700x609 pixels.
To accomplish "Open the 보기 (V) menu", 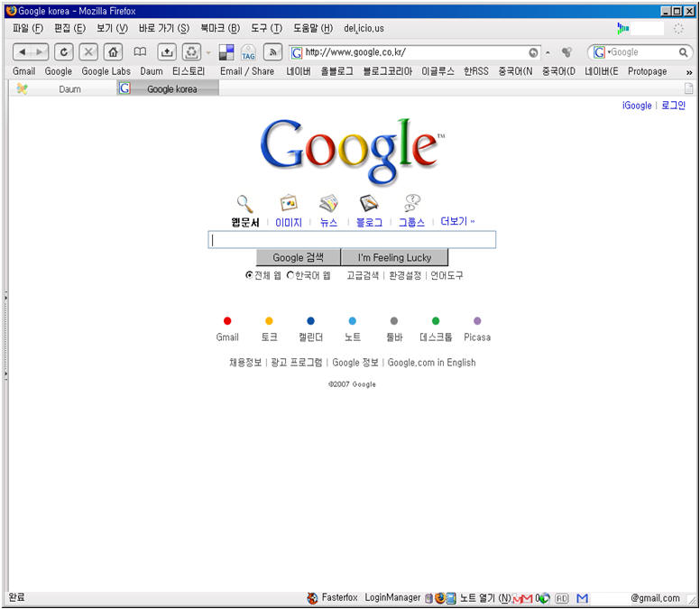I will 112,28.
